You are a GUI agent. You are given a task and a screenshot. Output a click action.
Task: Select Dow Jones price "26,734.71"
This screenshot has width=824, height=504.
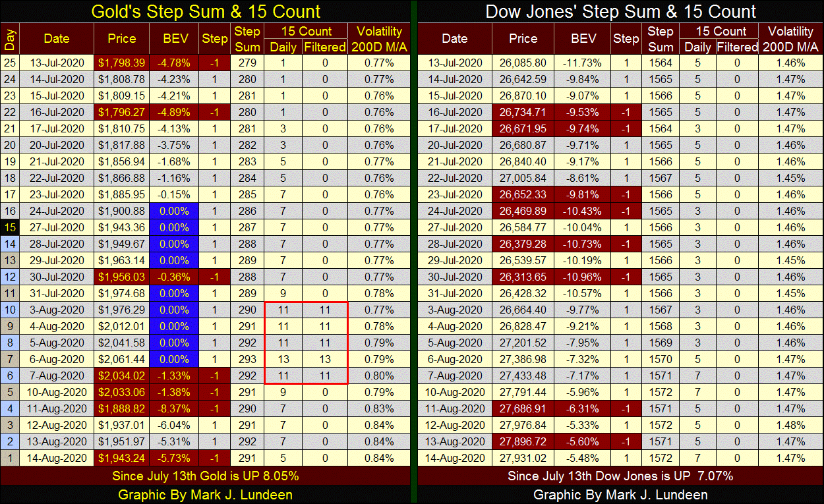(523, 112)
